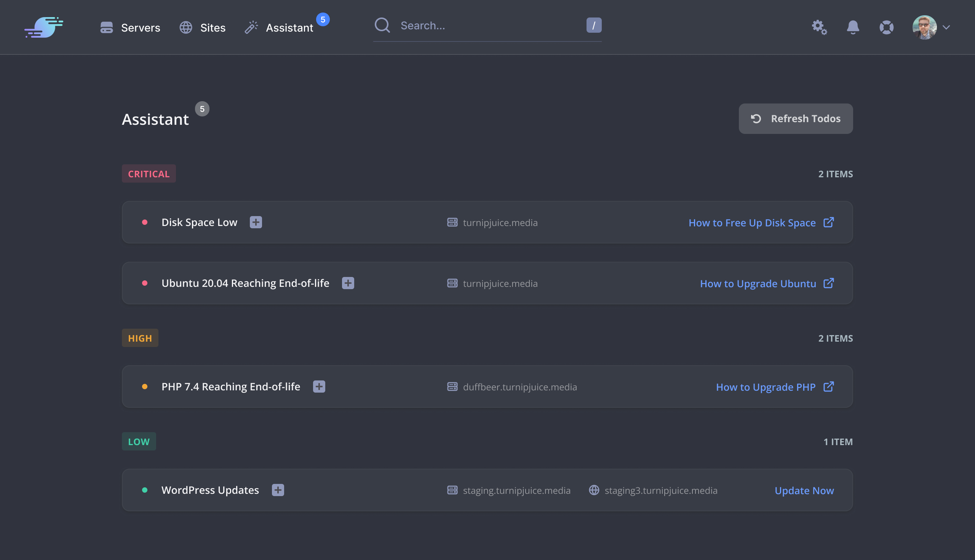Expand the Disk Space Low todo item

256,222
